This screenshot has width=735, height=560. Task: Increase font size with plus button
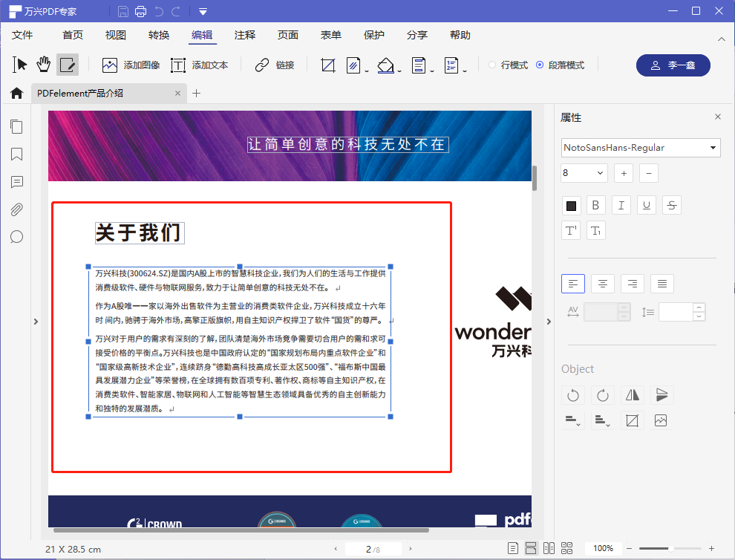[x=624, y=174]
